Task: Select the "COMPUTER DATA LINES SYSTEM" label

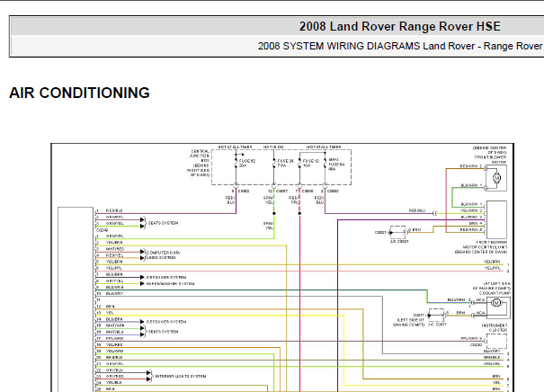Action: coord(163,255)
